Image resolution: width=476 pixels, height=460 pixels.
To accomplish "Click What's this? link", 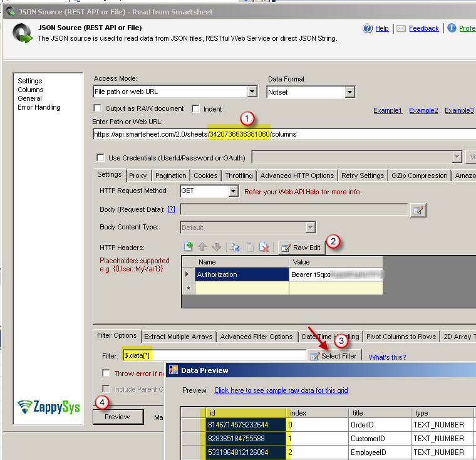I will click(x=387, y=357).
